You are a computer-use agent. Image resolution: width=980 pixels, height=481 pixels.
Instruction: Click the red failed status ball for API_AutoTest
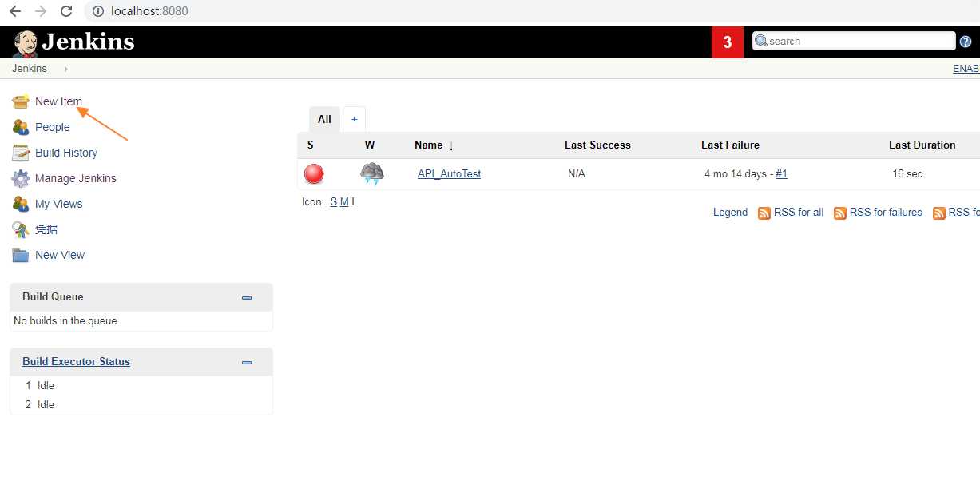point(314,173)
